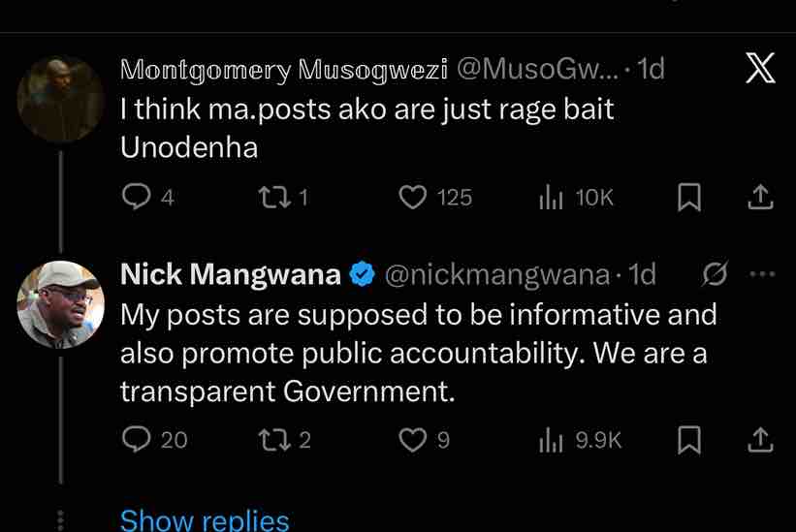Share Nick Mangwana's post

(761, 440)
